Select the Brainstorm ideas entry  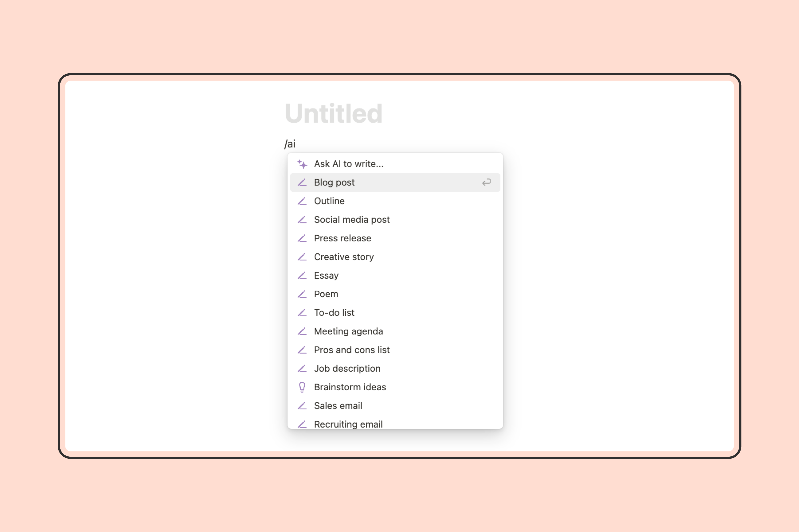(395, 387)
